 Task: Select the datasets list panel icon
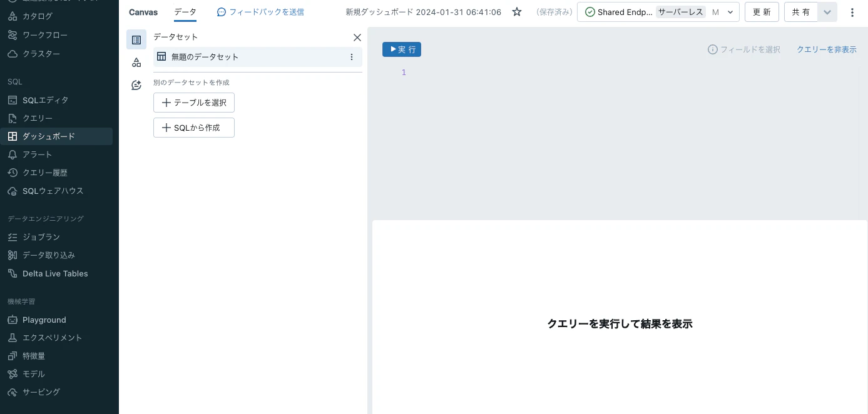coord(136,39)
